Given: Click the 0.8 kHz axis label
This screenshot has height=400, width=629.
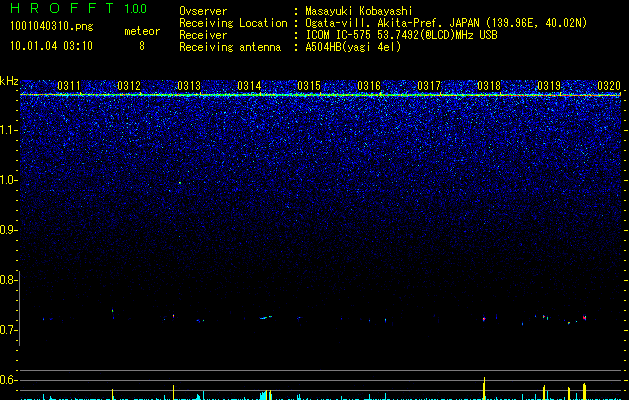Looking at the screenshot, I should [8, 280].
